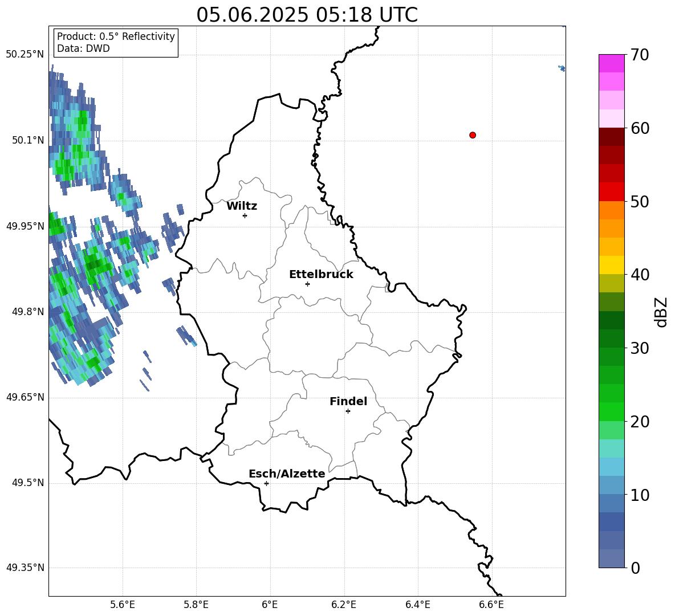Click the small radar echo in upper-right corner
The height and width of the screenshot is (616, 675).
pyautogui.click(x=562, y=68)
